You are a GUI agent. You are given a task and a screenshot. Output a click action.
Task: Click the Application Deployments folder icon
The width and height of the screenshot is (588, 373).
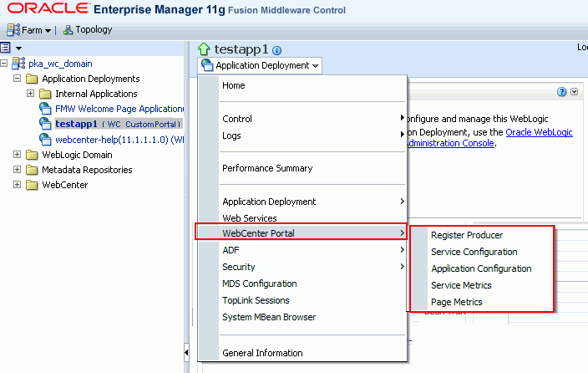pos(32,79)
